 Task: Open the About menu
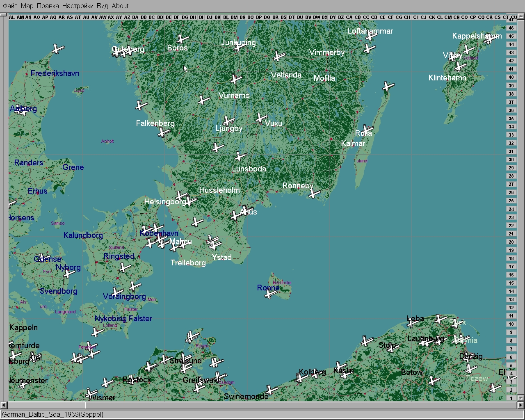click(x=120, y=6)
